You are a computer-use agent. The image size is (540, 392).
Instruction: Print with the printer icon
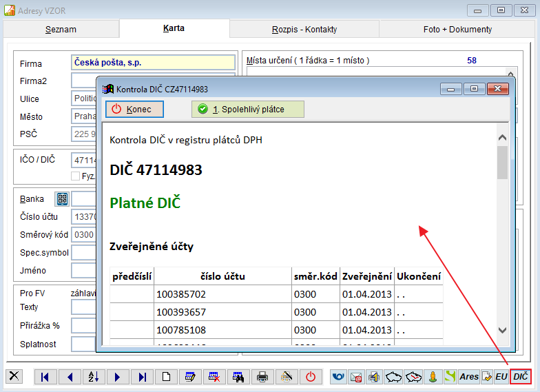pos(262,377)
